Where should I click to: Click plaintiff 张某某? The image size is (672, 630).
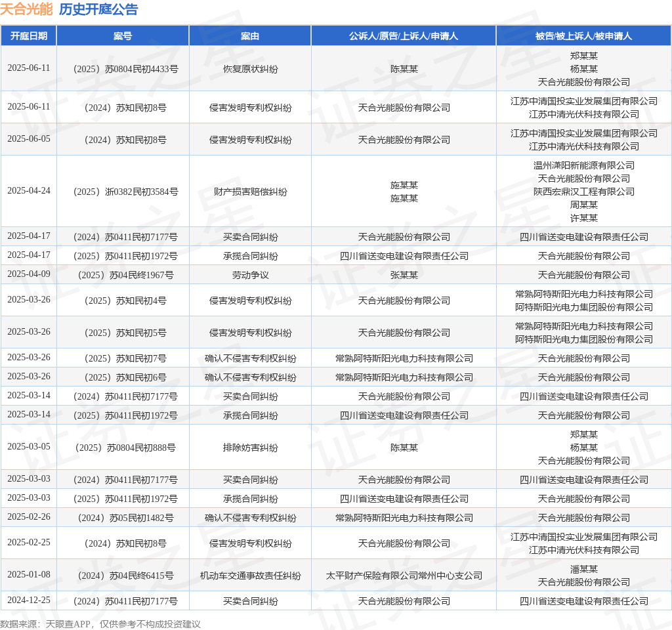coord(404,275)
